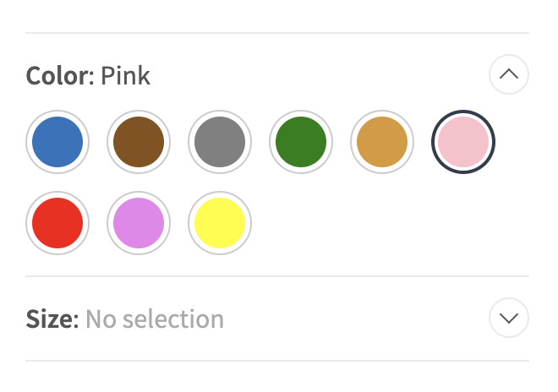The height and width of the screenshot is (392, 558).
Task: Click the selected pink color swatch
Action: click(463, 142)
